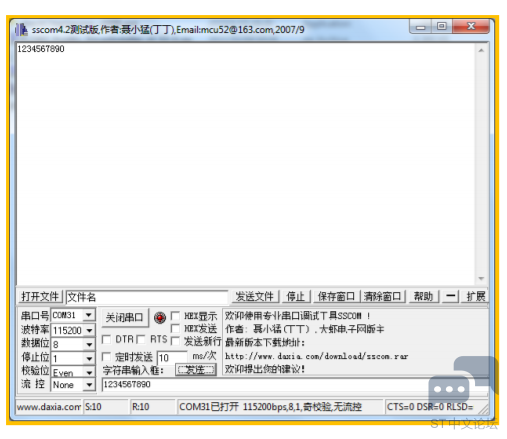Viewport: 507px width, 439px height.
Task: Click the 发送 send button
Action: pos(196,370)
